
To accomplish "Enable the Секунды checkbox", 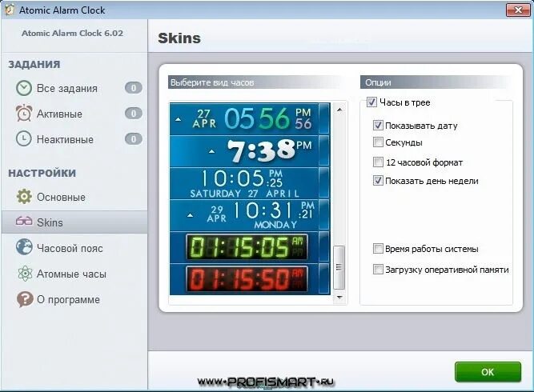I will pos(378,142).
